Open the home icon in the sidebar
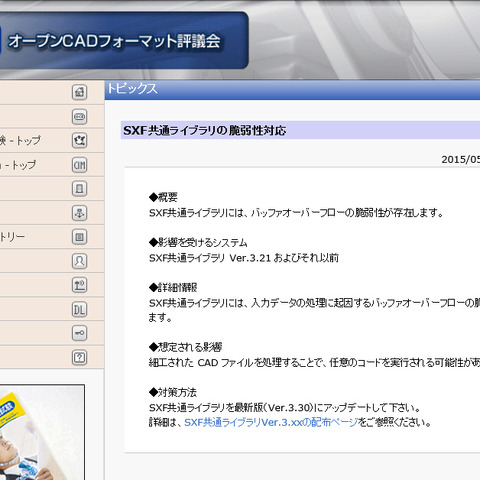This screenshot has width=480, height=480. tap(79, 92)
